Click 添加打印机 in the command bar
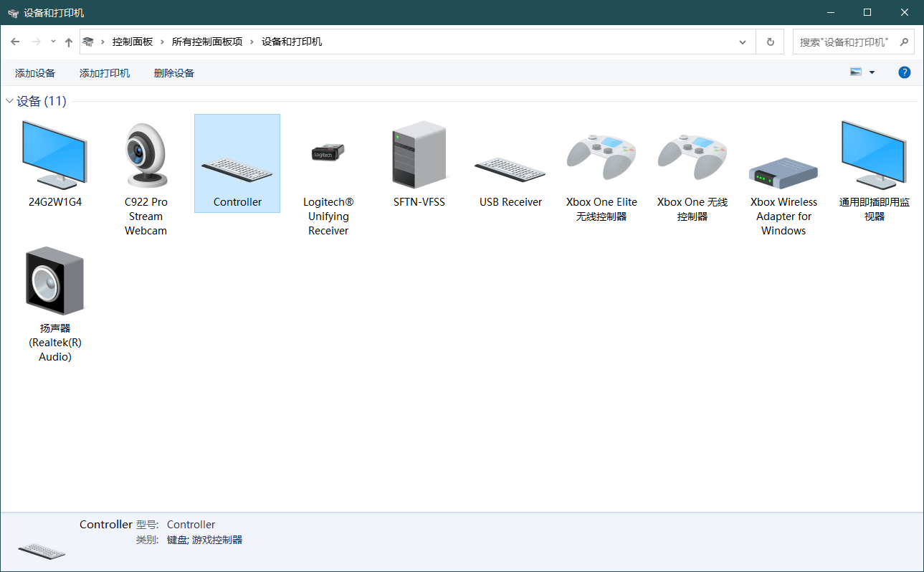Screen dimensions: 924x572 pyautogui.click(x=105, y=73)
